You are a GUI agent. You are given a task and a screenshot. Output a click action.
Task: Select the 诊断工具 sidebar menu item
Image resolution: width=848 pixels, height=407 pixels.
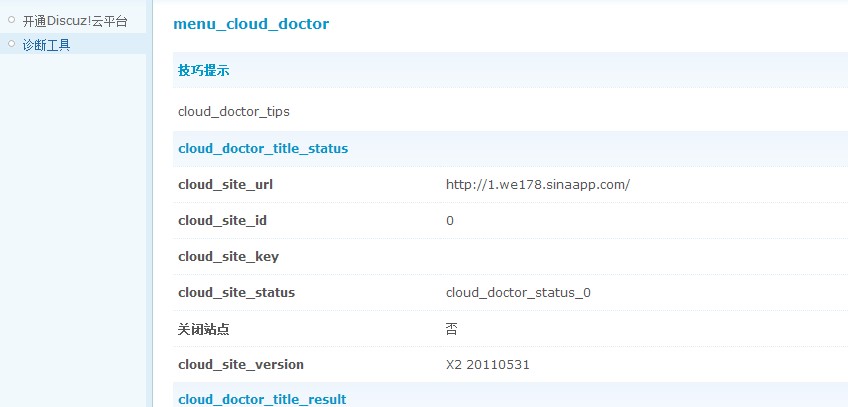46,44
